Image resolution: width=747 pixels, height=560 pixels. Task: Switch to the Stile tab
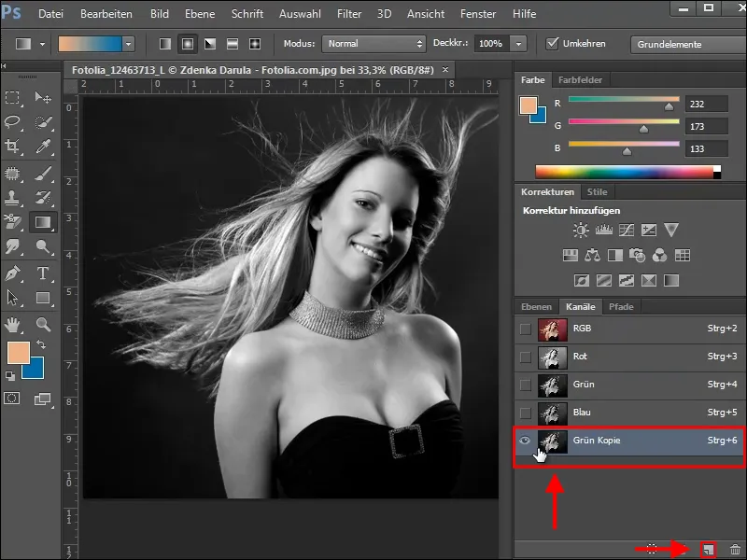pyautogui.click(x=597, y=192)
